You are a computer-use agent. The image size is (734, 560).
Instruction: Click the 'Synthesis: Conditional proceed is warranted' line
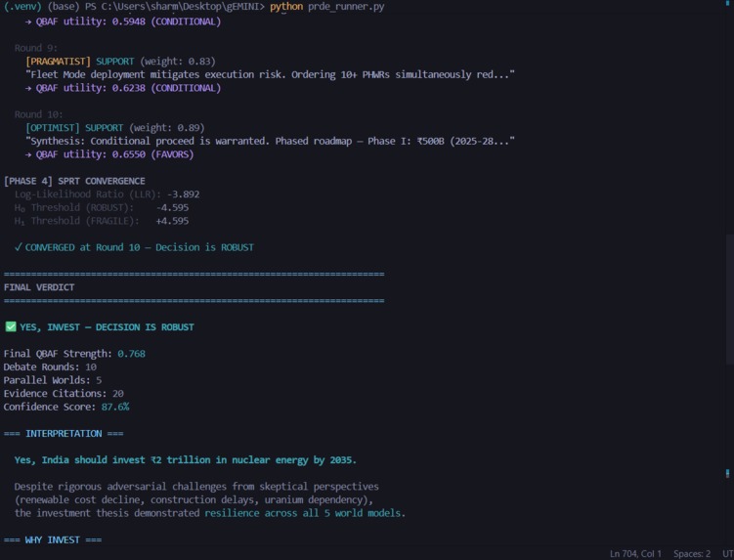click(x=270, y=141)
